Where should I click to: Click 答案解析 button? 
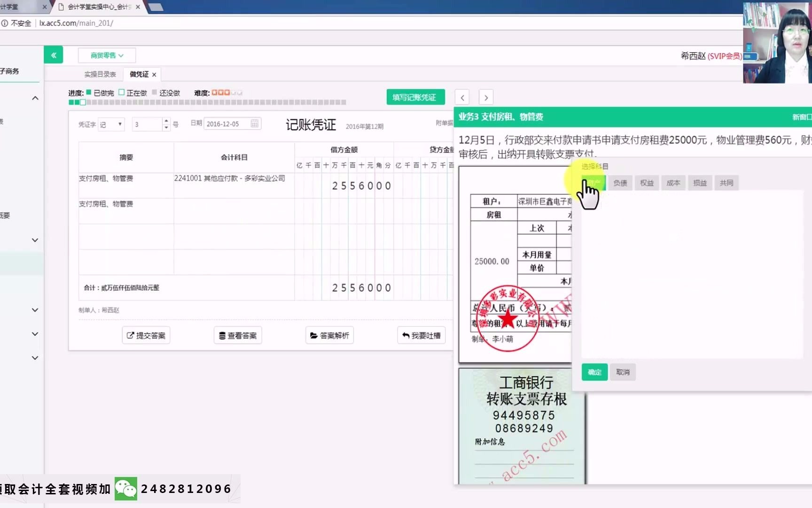[329, 335]
